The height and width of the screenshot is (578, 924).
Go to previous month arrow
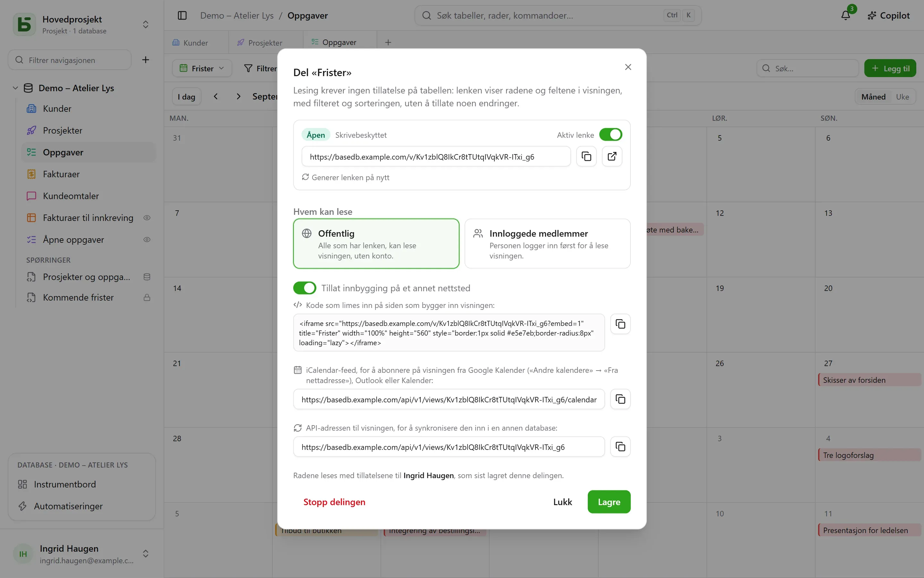[216, 96]
